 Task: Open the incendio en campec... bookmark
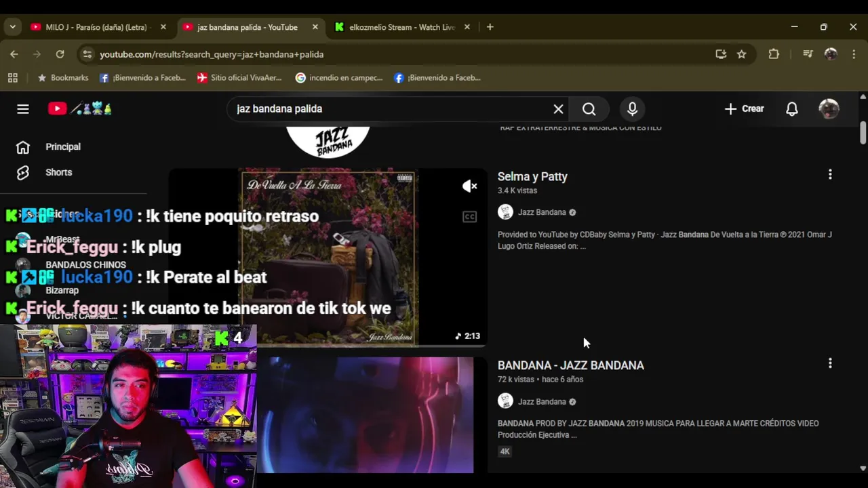click(339, 78)
